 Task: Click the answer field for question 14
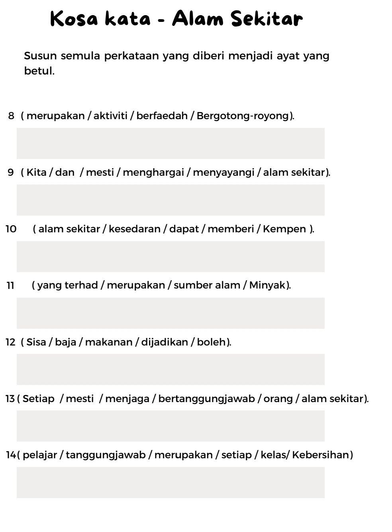[171, 483]
